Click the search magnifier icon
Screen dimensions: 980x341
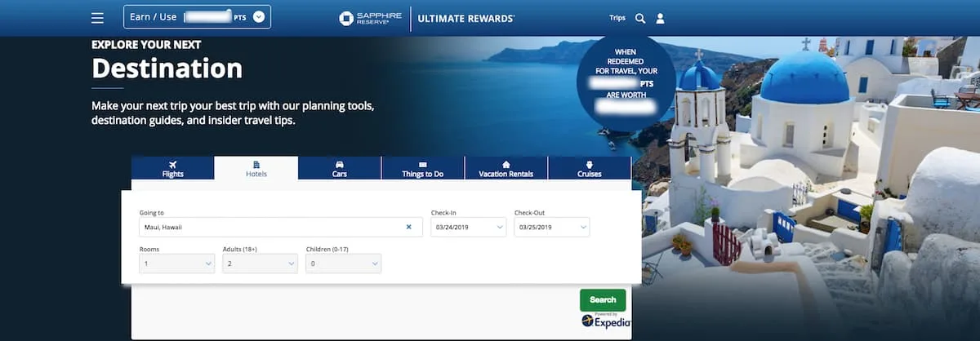coord(640,18)
